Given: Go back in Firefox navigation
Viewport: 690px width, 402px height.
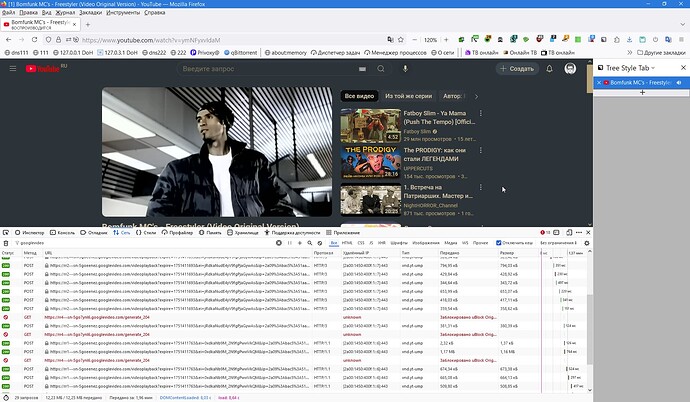Looking at the screenshot, I should pyautogui.click(x=9, y=40).
